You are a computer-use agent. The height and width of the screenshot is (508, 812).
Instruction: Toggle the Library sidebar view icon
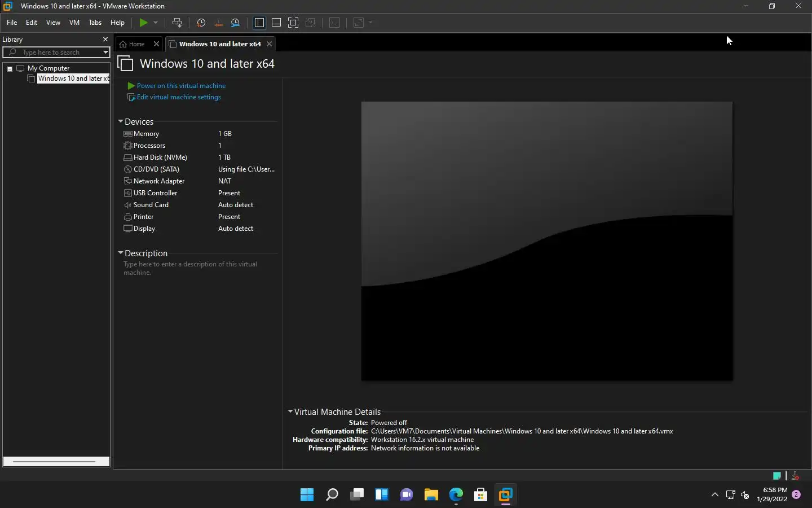tap(259, 23)
